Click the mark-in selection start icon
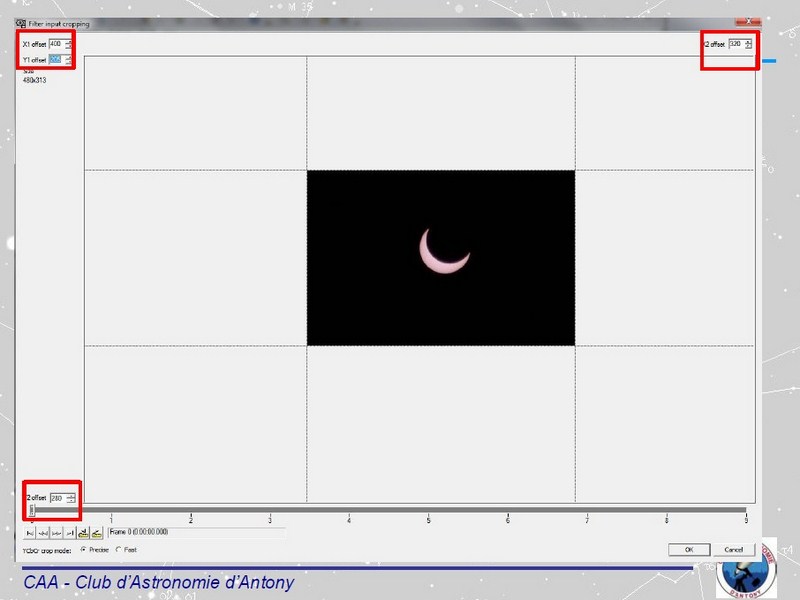The image size is (800, 600). tap(83, 532)
